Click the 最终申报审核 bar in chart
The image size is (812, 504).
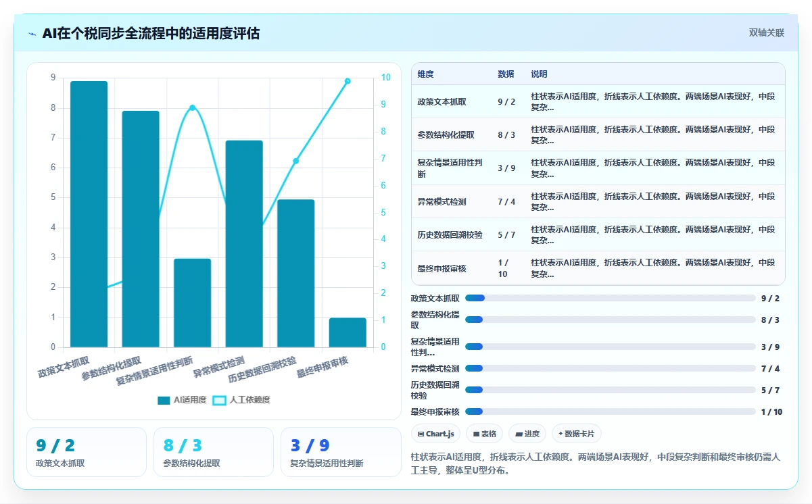point(348,332)
